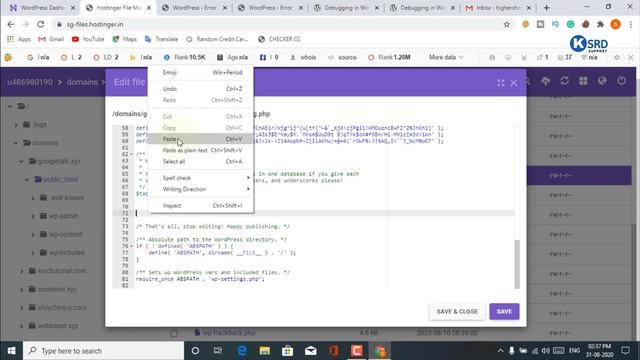Click the SAVE button
640x360 pixels.
click(504, 311)
